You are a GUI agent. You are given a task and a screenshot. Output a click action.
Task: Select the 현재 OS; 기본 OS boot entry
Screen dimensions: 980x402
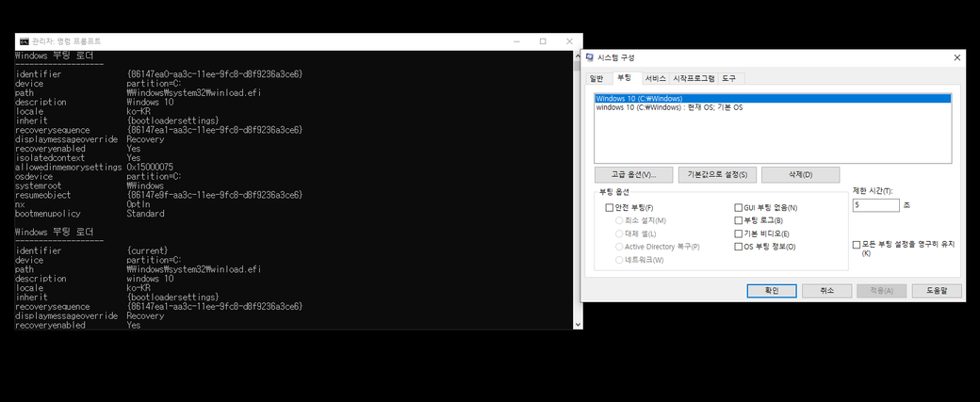[x=773, y=107]
